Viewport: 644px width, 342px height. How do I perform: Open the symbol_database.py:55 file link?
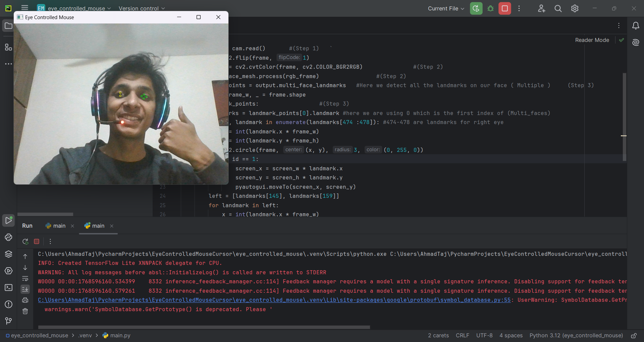[274, 300]
